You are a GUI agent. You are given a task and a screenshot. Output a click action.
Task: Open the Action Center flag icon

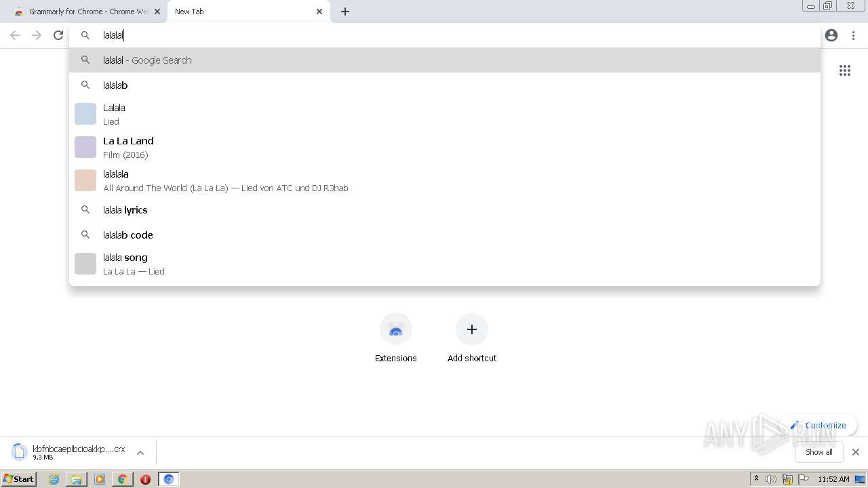click(x=804, y=479)
